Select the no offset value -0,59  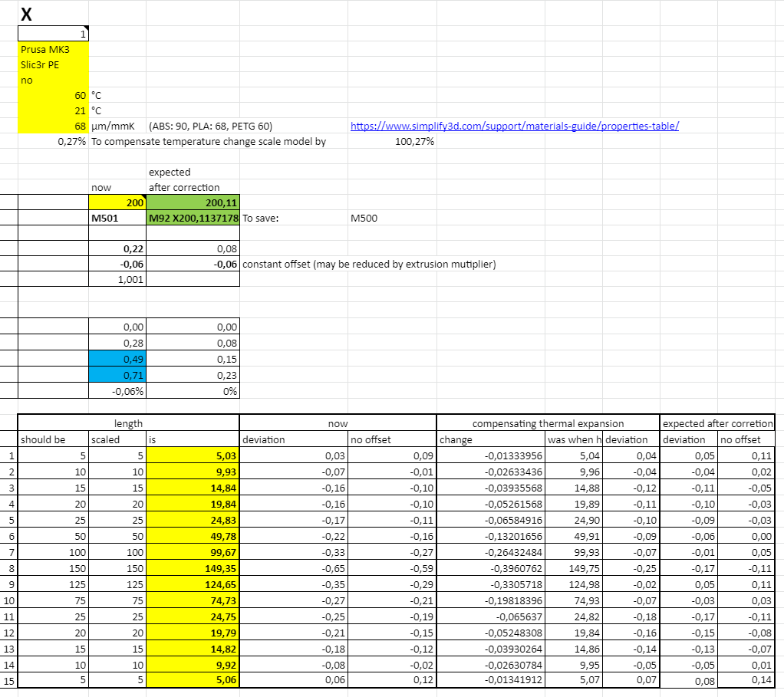pos(393,568)
